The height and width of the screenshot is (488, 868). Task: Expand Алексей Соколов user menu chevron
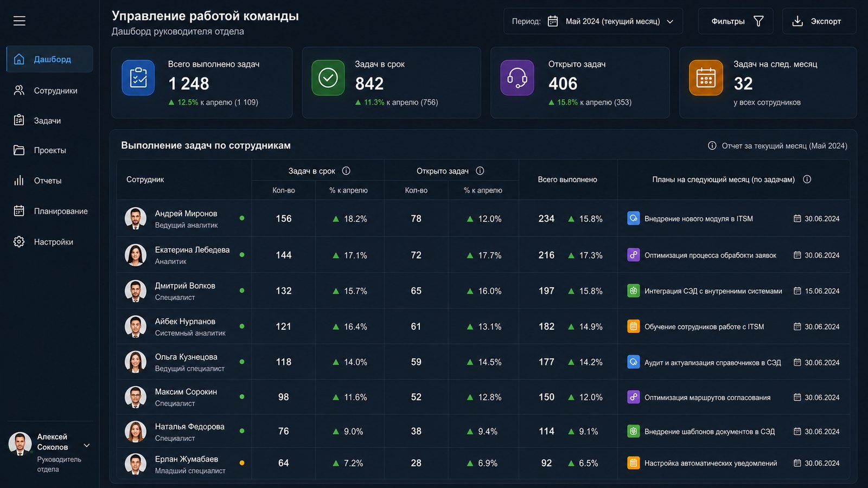[x=87, y=446]
